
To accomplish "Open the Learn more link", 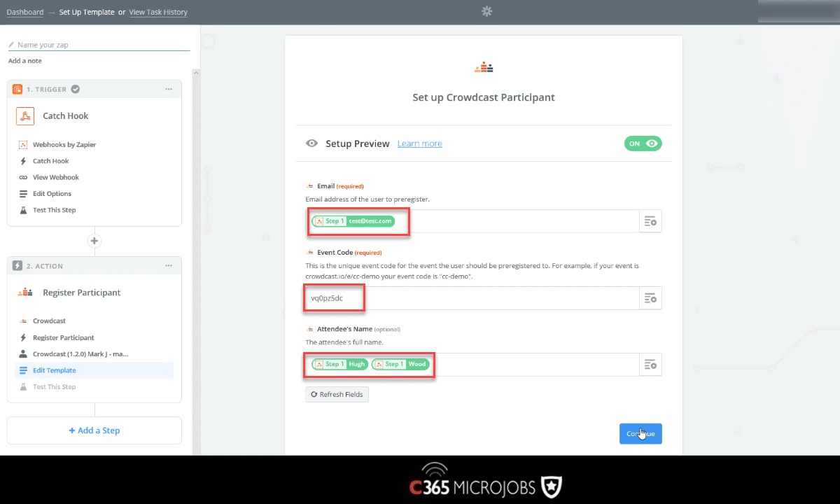I will point(420,143).
